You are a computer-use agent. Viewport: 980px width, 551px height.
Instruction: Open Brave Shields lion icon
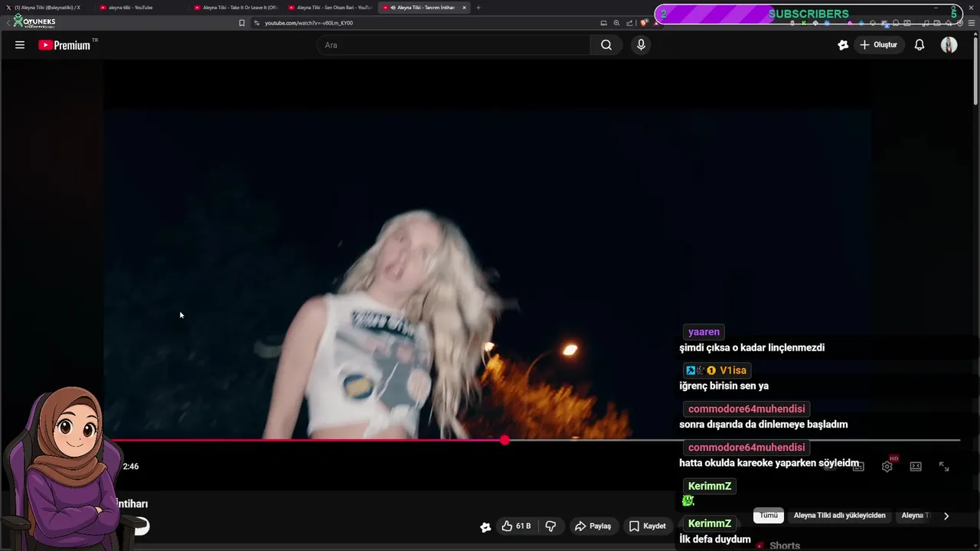(x=644, y=23)
